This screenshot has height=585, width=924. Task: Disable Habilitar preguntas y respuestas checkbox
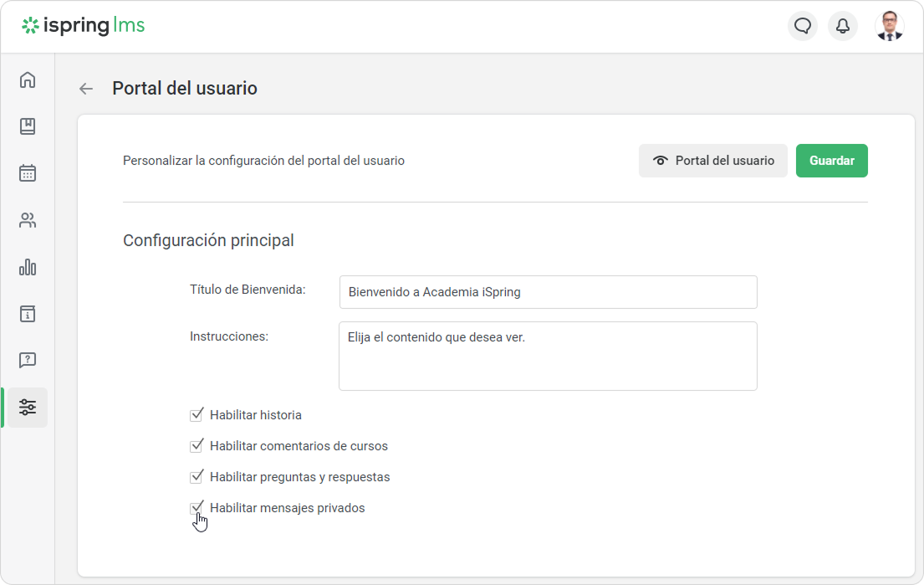click(197, 477)
